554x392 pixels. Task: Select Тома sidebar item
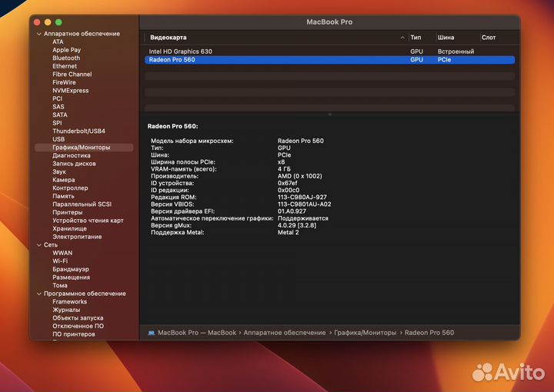point(60,285)
